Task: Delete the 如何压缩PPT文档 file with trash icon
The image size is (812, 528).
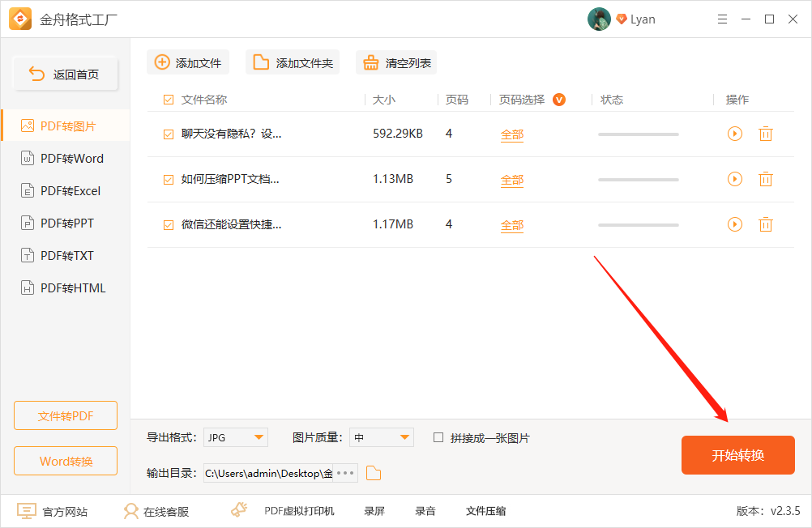Action: (x=765, y=179)
